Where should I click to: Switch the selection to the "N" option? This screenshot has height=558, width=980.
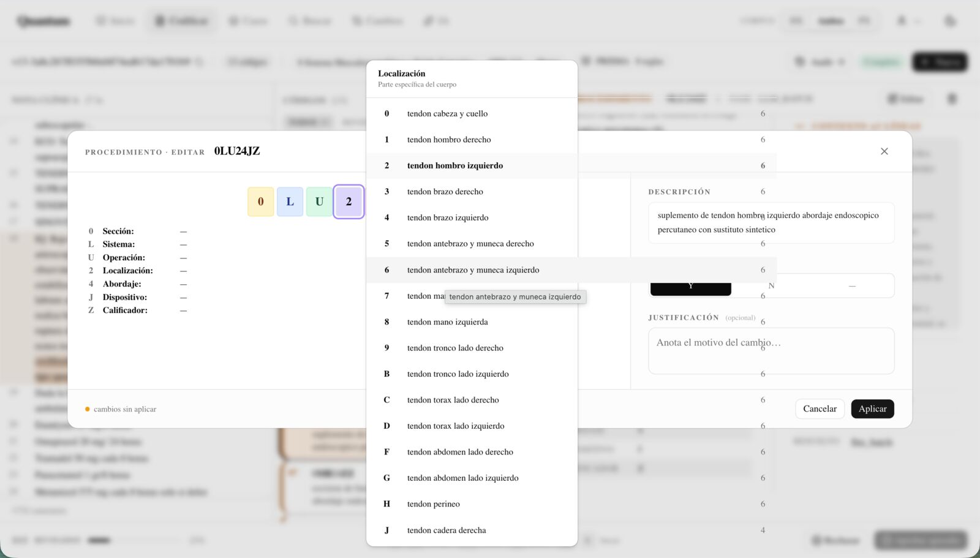click(771, 285)
